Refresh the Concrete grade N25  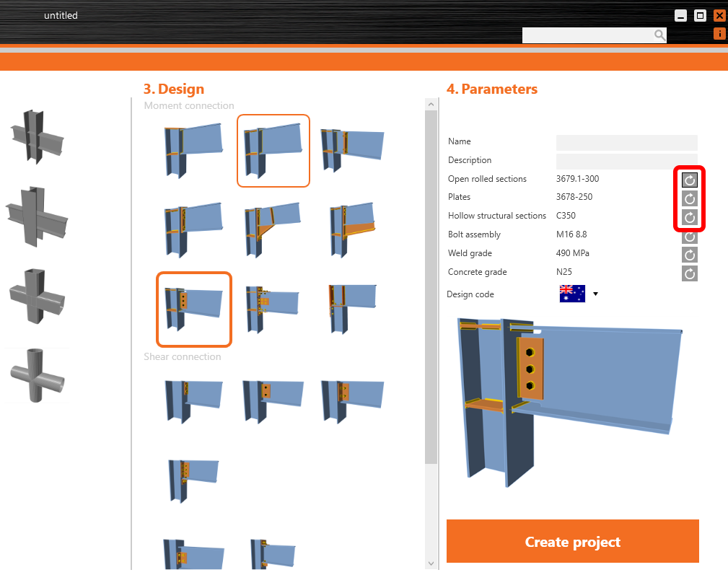pyautogui.click(x=689, y=273)
